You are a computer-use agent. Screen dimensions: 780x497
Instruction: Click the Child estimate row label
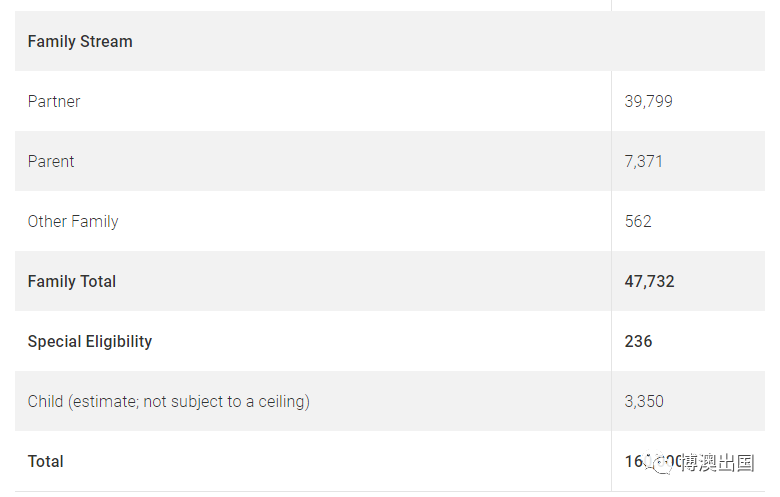click(169, 401)
